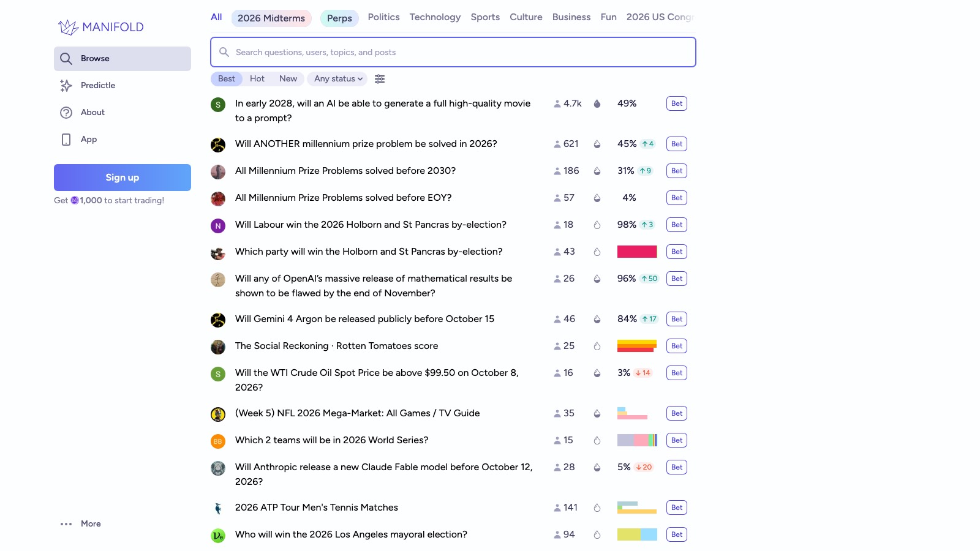The height and width of the screenshot is (551, 980).
Task: Click the avatar on NFL Mega-Market row
Action: (218, 414)
